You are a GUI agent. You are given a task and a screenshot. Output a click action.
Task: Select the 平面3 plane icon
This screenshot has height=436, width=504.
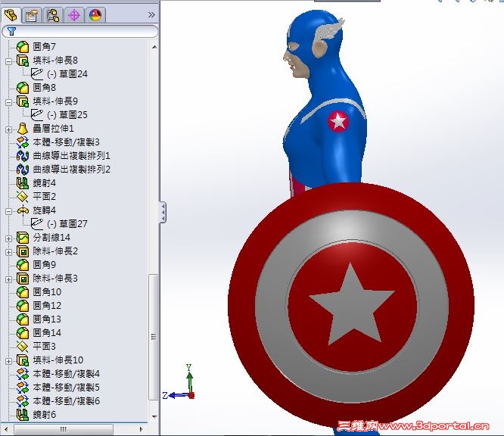[x=23, y=346]
